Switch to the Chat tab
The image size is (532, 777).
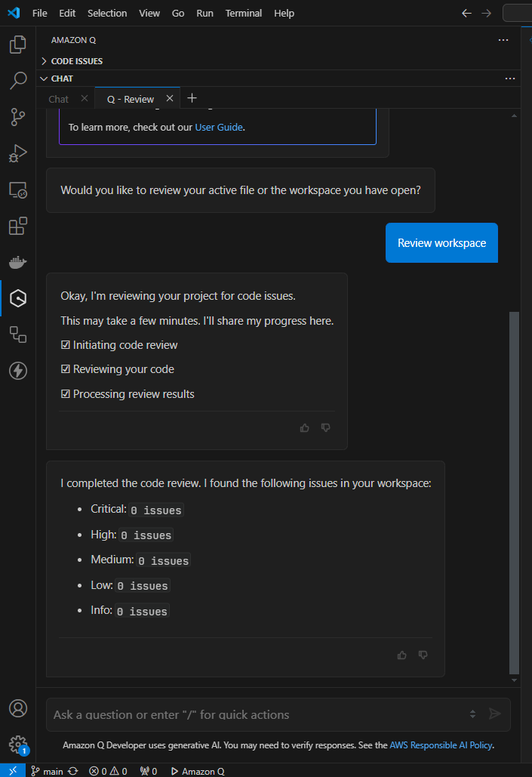click(58, 99)
